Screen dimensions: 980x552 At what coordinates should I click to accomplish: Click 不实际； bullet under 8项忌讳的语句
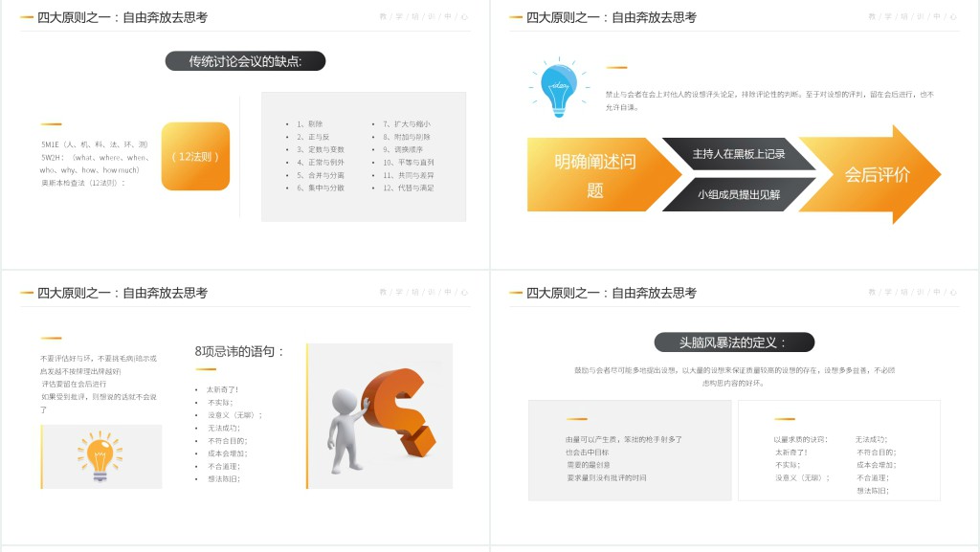pyautogui.click(x=220, y=403)
